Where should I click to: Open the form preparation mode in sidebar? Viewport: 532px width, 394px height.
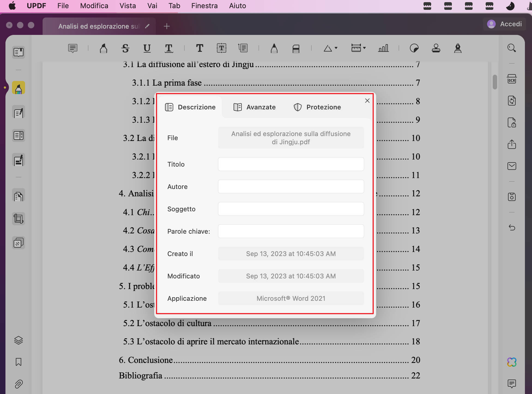click(19, 136)
